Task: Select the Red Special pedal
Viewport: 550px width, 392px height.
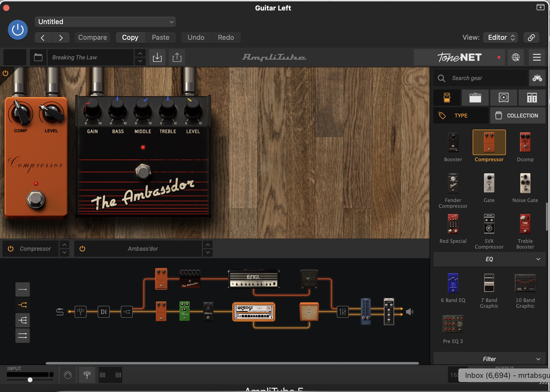Action: tap(453, 224)
